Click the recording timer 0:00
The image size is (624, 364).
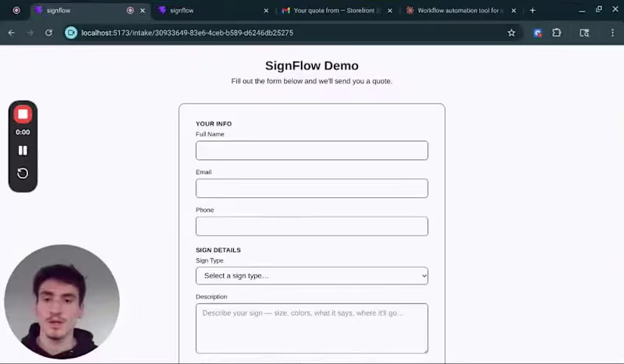[23, 132]
